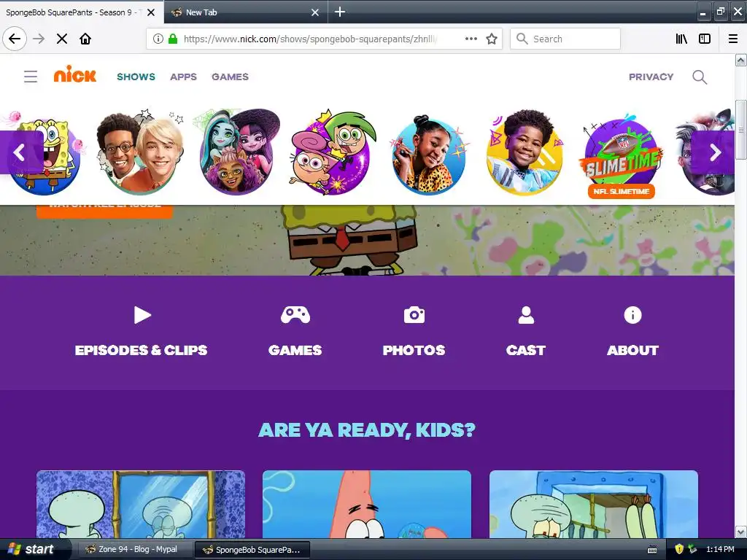747x560 pixels.
Task: Open the EPISODES & CLIPS section
Action: click(x=141, y=350)
